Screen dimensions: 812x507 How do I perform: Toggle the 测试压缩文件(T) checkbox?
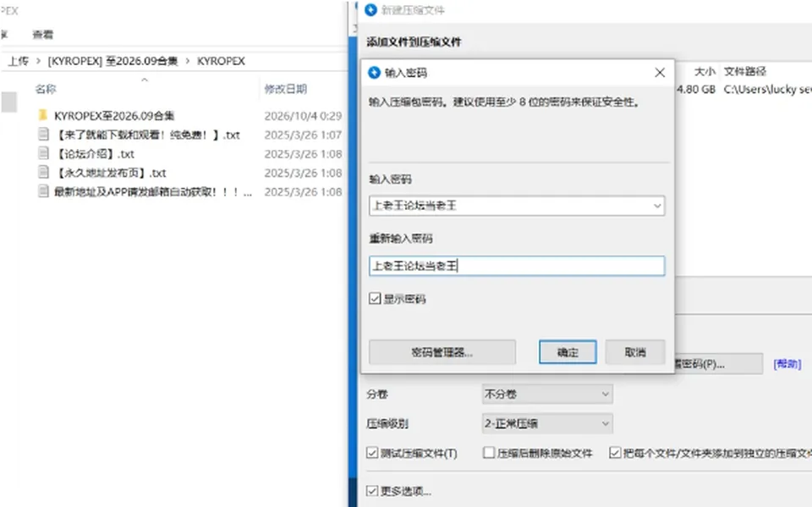point(372,453)
